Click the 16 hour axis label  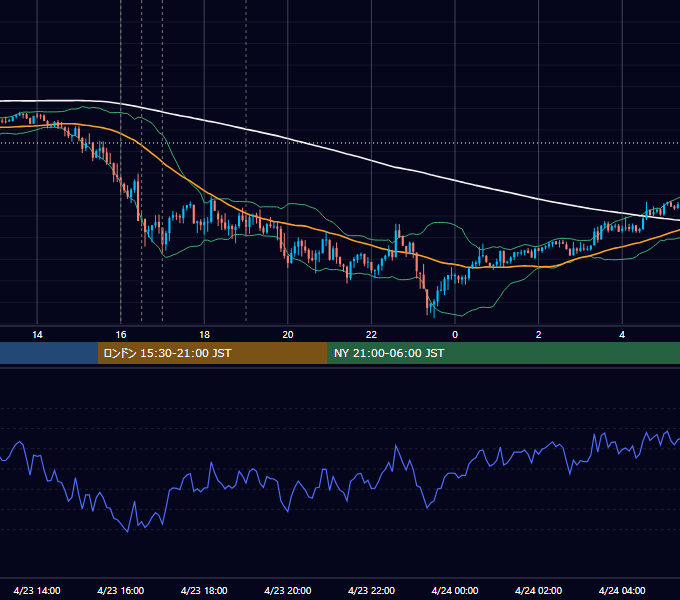click(121, 335)
